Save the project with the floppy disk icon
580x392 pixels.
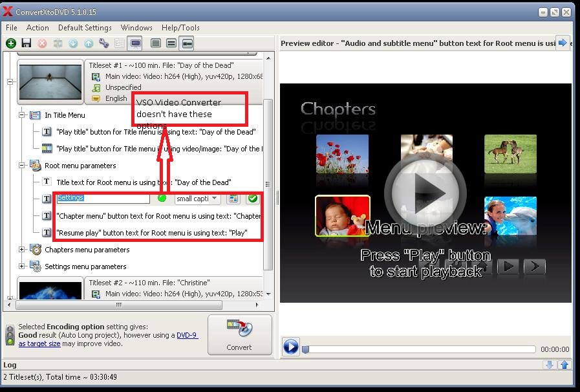pyautogui.click(x=27, y=43)
